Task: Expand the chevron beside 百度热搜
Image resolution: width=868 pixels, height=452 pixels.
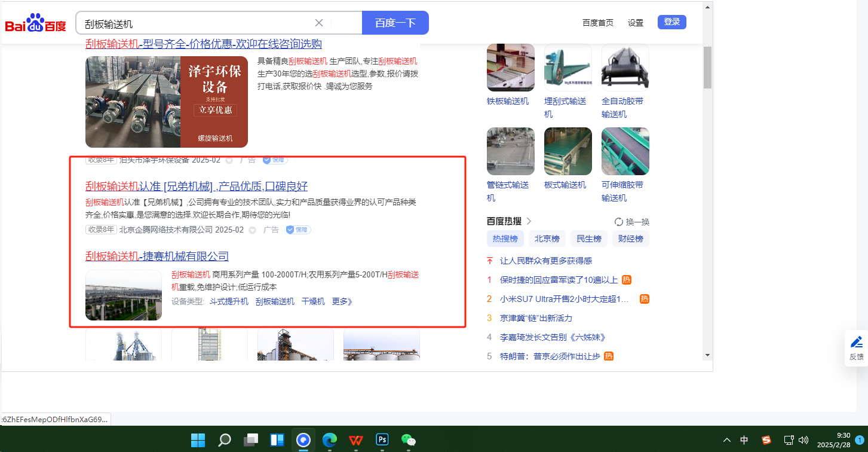Action: coord(529,221)
